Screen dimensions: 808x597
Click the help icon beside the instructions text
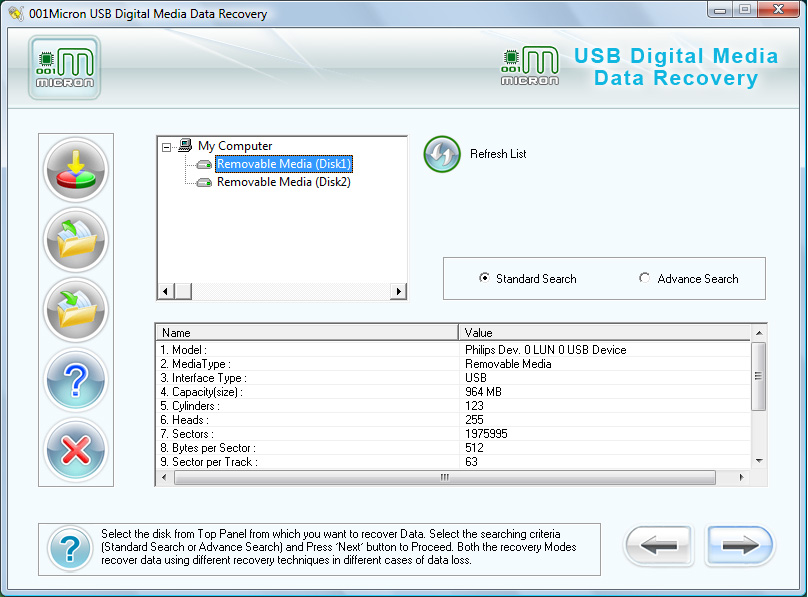(x=70, y=548)
